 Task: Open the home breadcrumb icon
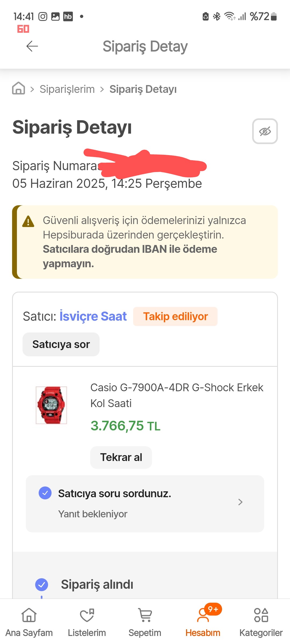(x=19, y=88)
